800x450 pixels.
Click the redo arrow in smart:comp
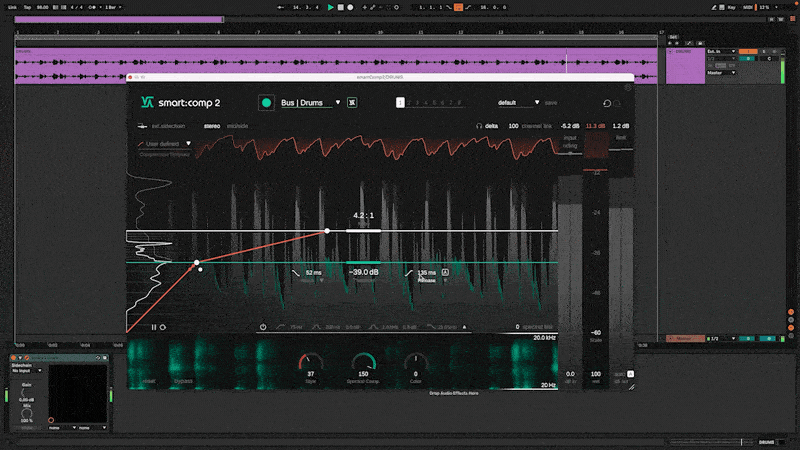click(x=617, y=103)
